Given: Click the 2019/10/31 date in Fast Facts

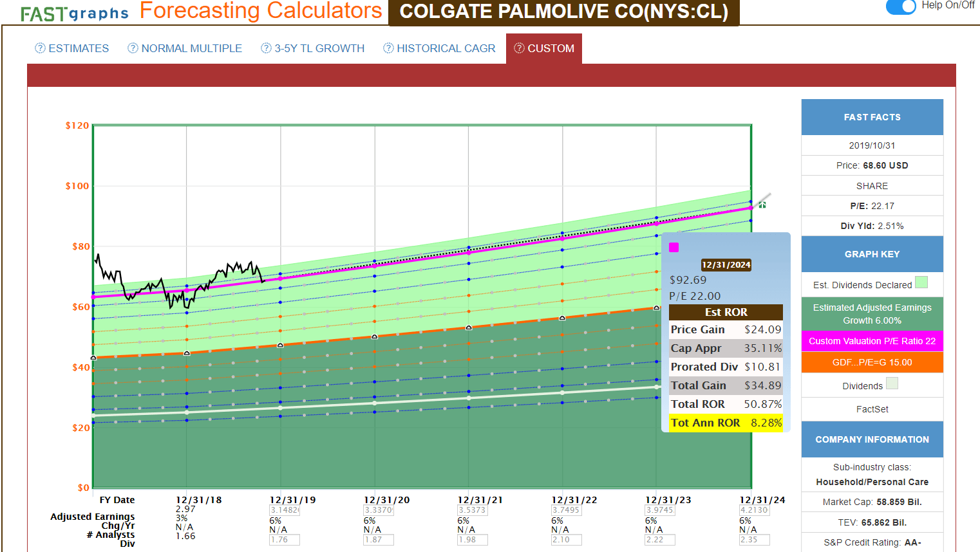Looking at the screenshot, I should pos(872,145).
